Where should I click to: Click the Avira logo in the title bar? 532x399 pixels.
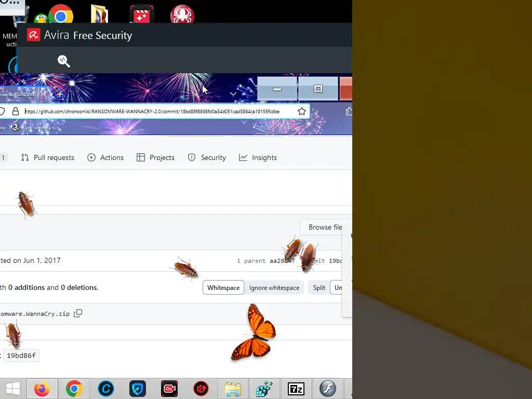click(34, 35)
